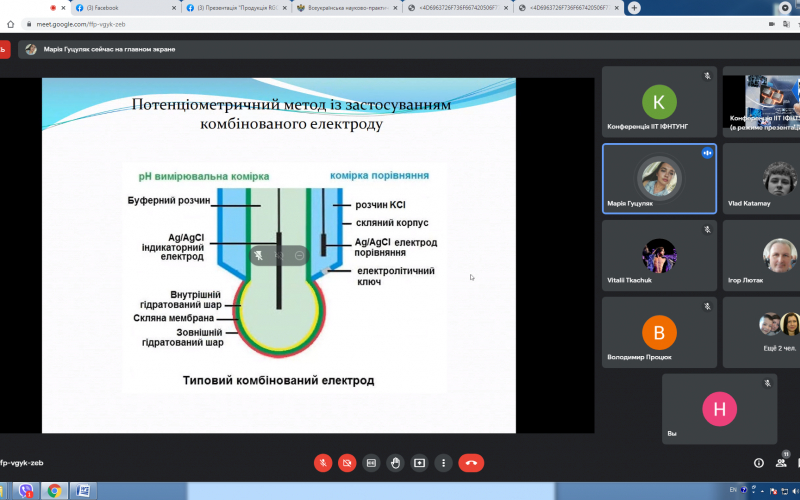Screen dimensions: 800x500
Task: Click the crossed-out middle icon in slide overlay
Action: pyautogui.click(x=279, y=255)
